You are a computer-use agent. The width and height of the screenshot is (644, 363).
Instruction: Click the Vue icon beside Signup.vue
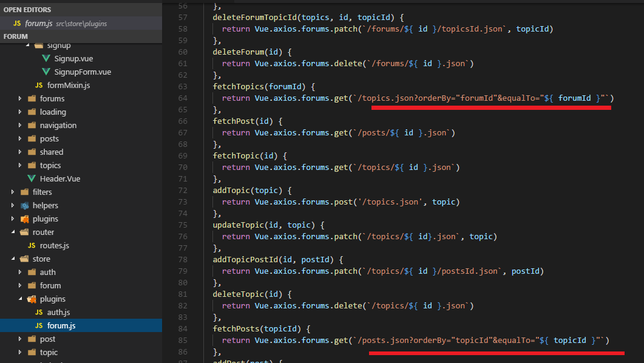click(46, 59)
